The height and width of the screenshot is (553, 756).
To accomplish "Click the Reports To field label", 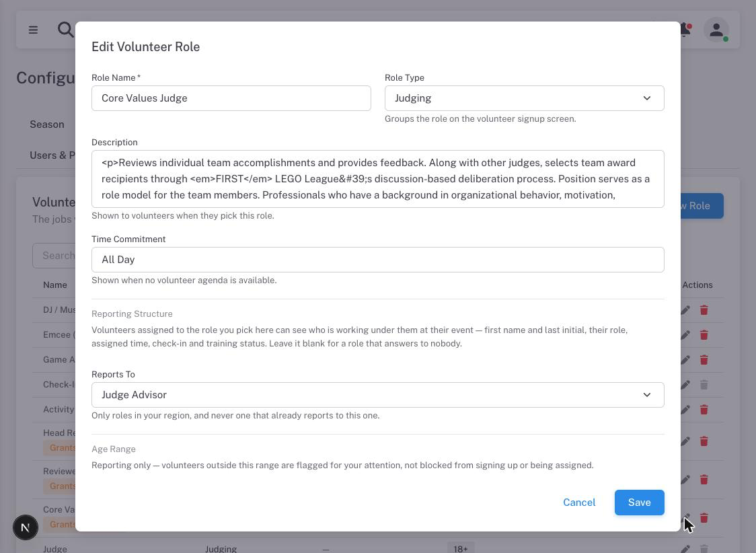I will tap(113, 375).
